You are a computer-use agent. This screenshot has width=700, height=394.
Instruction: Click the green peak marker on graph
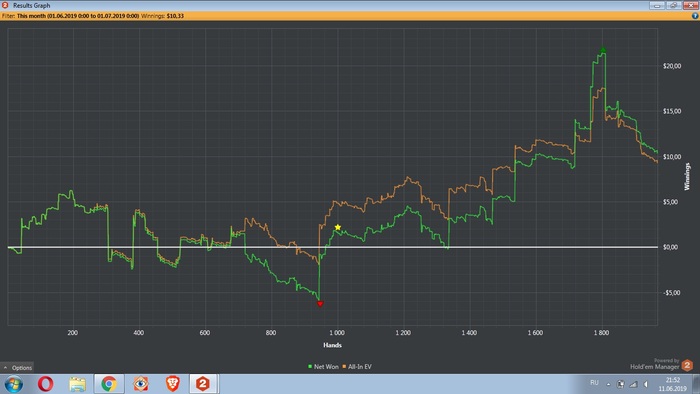tap(603, 50)
